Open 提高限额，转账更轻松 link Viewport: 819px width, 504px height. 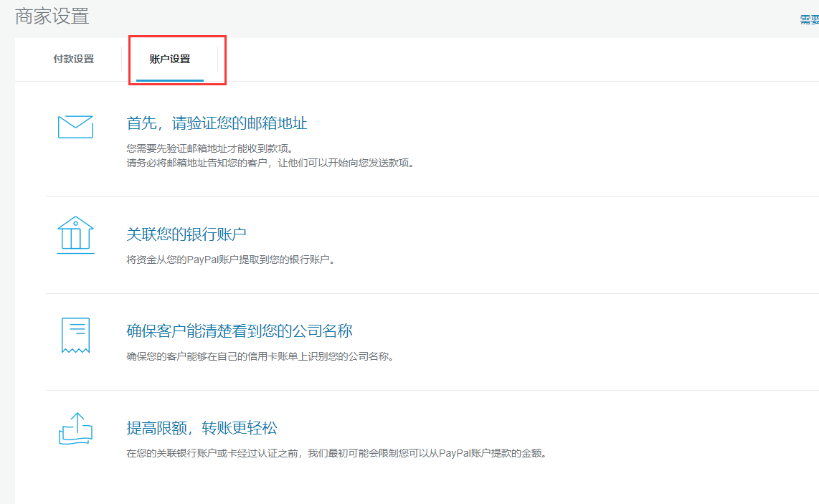point(202,429)
